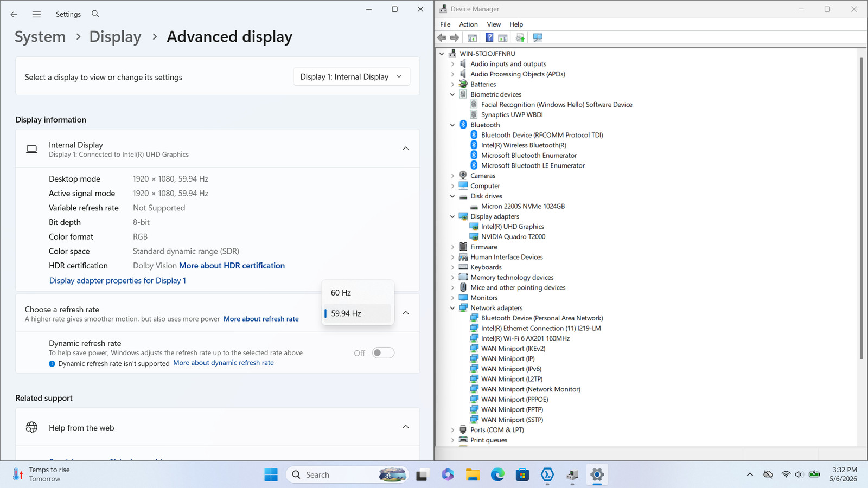Open the Display 1: Internal Display dropdown
The height and width of the screenshot is (488, 868).
pyautogui.click(x=352, y=77)
